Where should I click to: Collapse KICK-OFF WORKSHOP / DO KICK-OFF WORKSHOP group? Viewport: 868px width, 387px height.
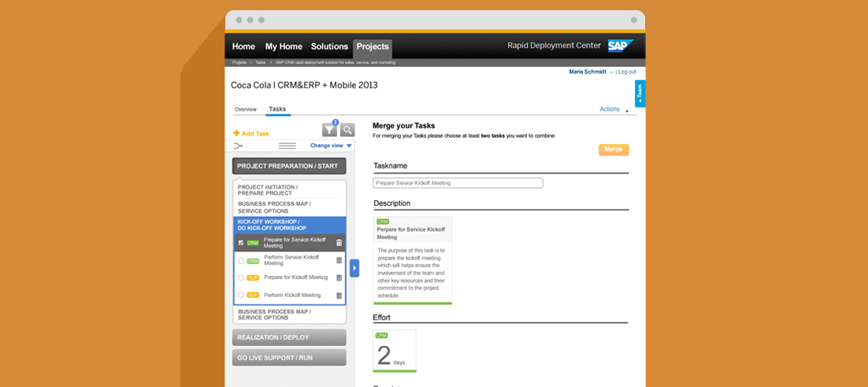click(x=290, y=224)
